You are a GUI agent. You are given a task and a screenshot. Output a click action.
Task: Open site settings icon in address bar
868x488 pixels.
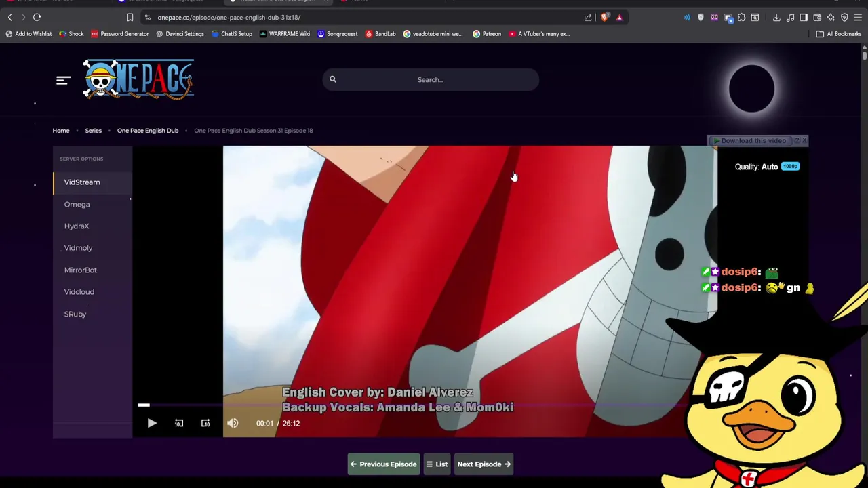[147, 17]
